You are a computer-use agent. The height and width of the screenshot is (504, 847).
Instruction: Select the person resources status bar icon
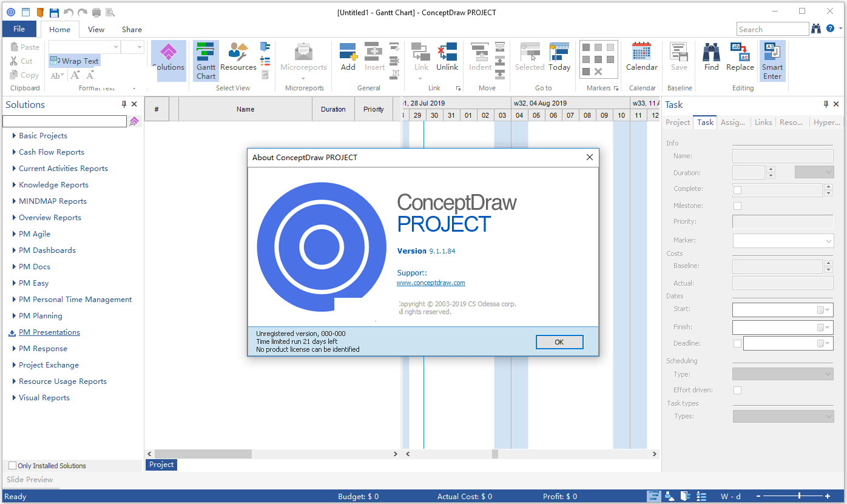669,496
